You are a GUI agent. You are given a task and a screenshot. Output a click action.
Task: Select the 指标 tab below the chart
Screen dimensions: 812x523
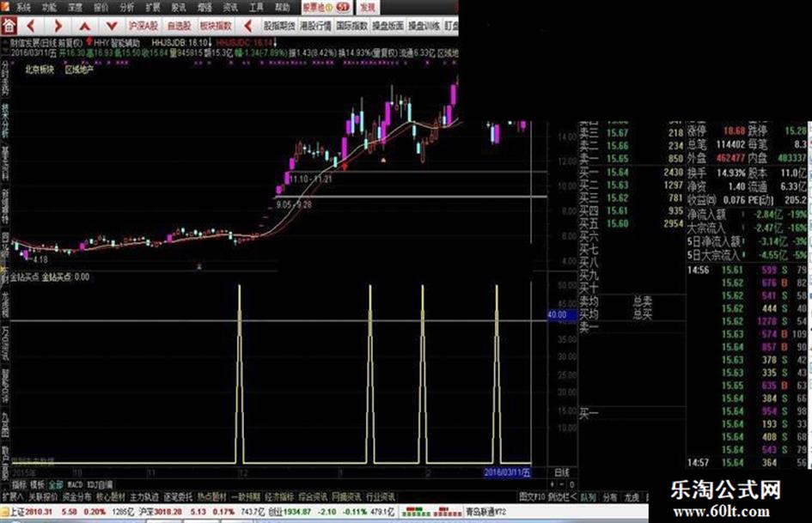coord(19,484)
